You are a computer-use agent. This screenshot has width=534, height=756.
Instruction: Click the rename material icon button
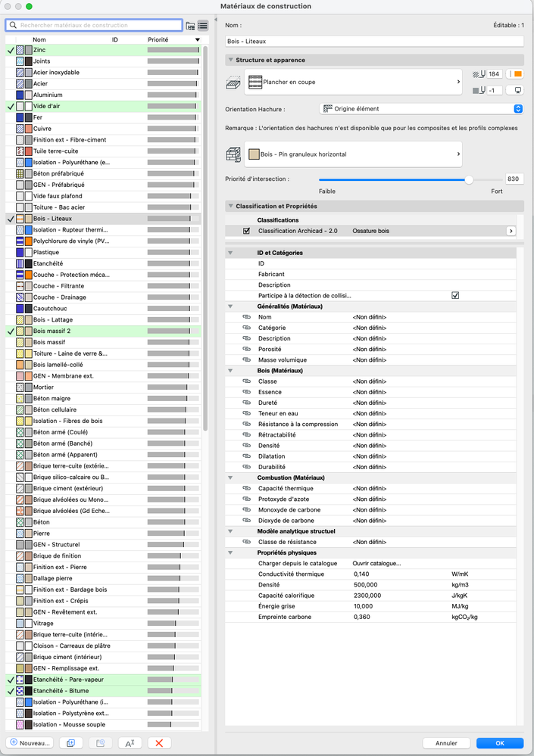pos(130,743)
